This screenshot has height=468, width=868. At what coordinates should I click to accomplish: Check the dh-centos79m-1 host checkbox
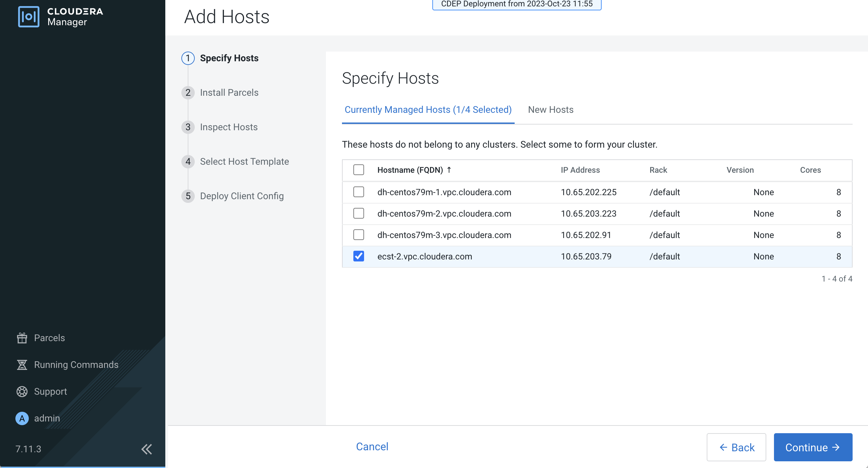[358, 192]
